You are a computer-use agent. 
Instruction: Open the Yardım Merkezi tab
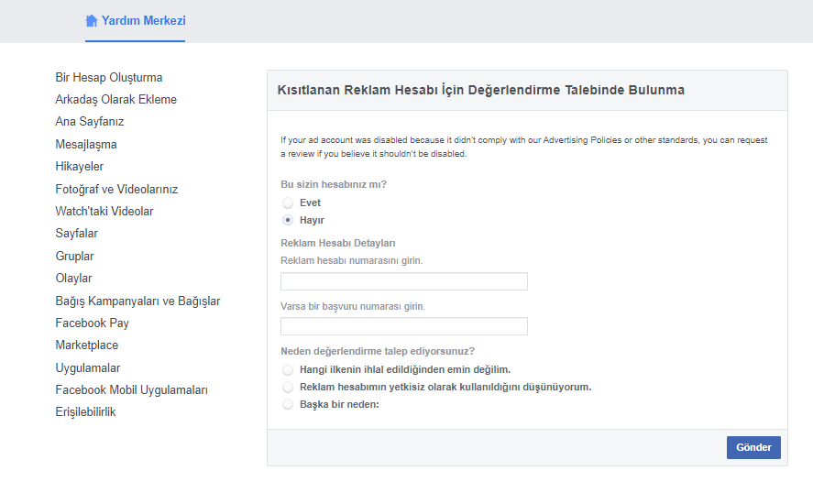click(143, 20)
